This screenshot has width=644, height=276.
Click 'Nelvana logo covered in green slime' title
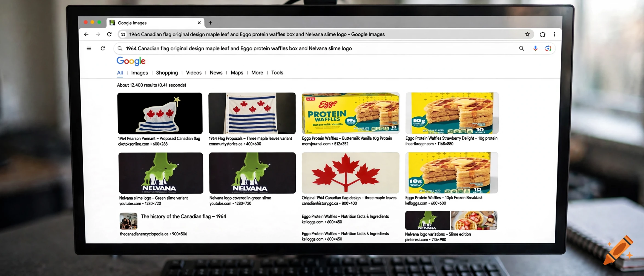click(x=240, y=198)
